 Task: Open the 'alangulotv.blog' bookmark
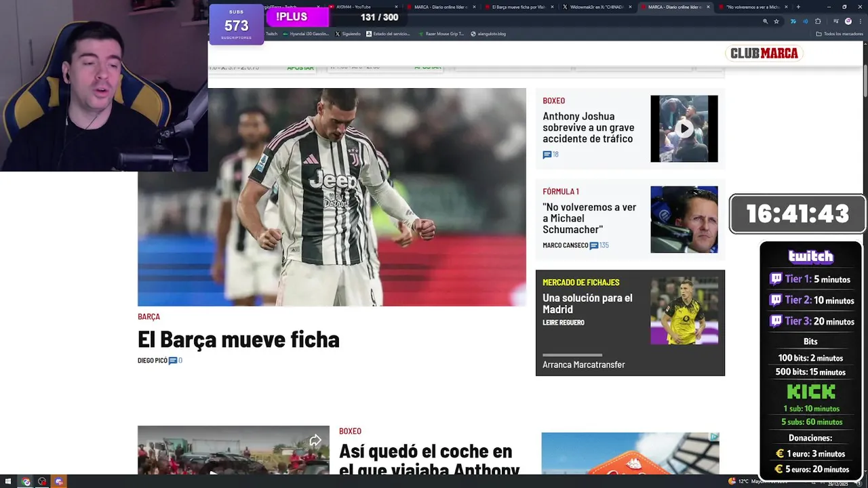488,34
